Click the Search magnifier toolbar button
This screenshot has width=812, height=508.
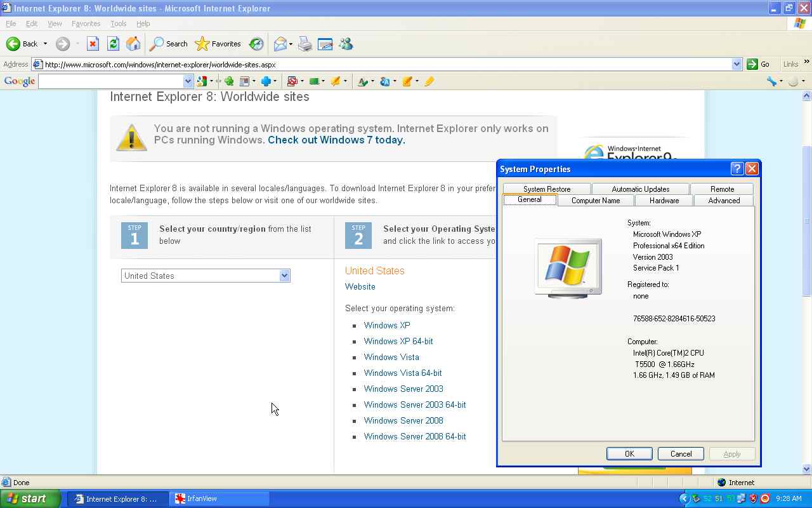coord(169,44)
